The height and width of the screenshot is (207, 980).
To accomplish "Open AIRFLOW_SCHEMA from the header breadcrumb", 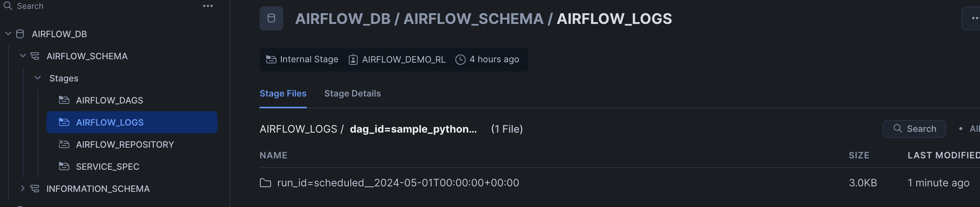I will pyautogui.click(x=473, y=19).
